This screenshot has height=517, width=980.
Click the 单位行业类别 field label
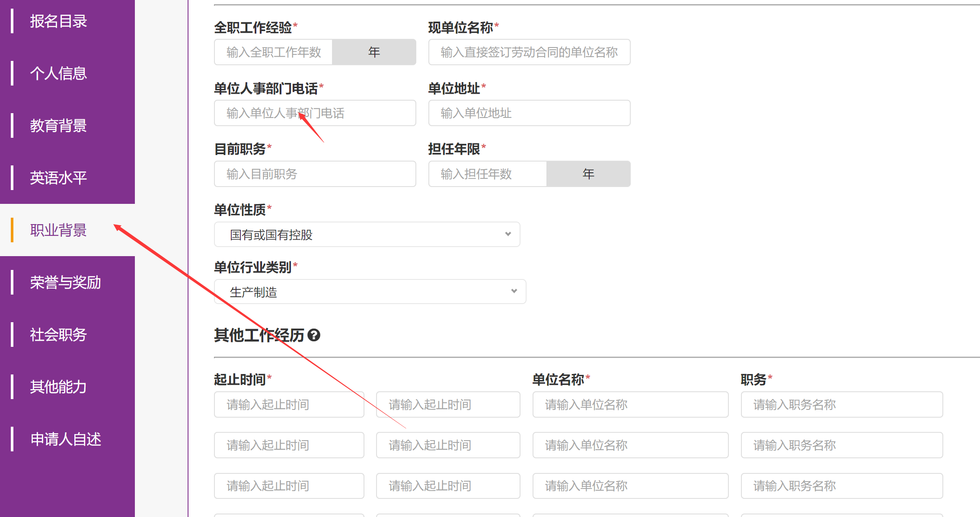click(x=253, y=267)
